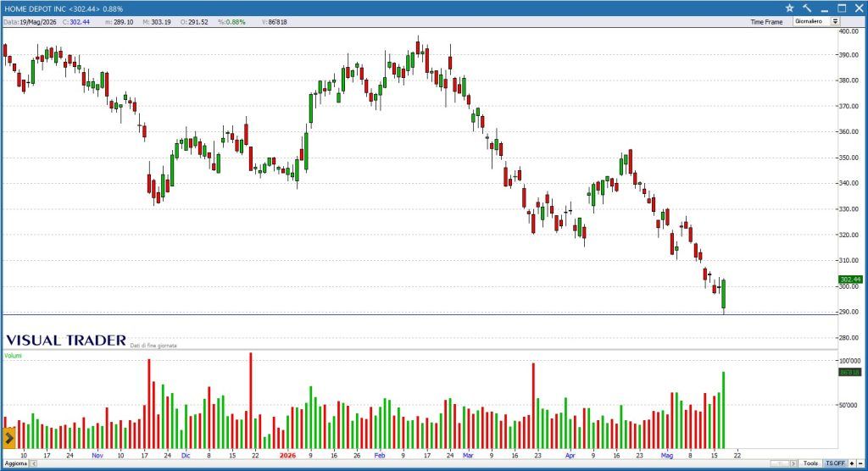The height and width of the screenshot is (471, 868).
Task: Click the Apr month label on time axis
Action: (570, 456)
